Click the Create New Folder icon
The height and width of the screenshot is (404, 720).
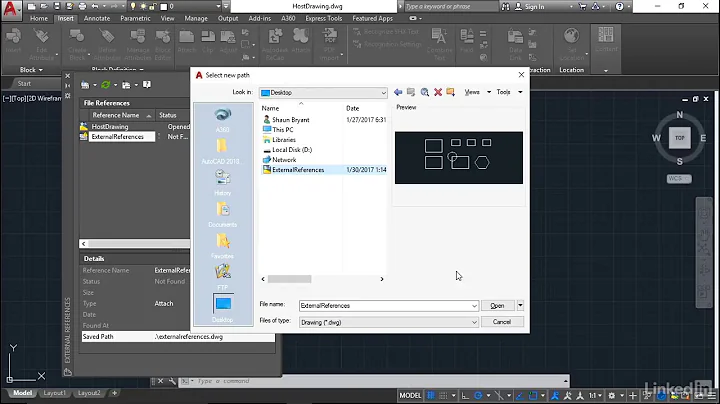[450, 92]
